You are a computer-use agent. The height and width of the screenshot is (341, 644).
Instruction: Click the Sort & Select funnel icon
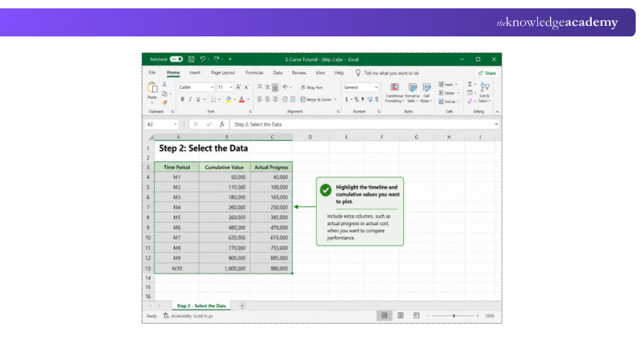pos(485,86)
